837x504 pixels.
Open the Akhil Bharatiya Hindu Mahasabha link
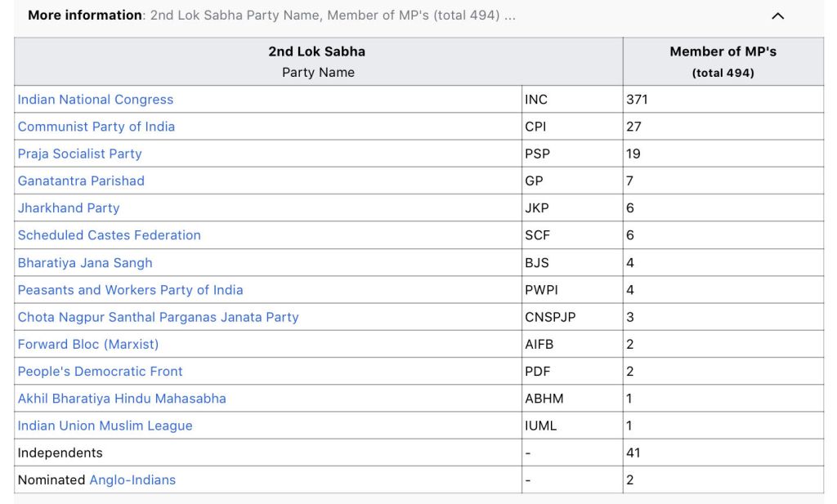click(122, 399)
